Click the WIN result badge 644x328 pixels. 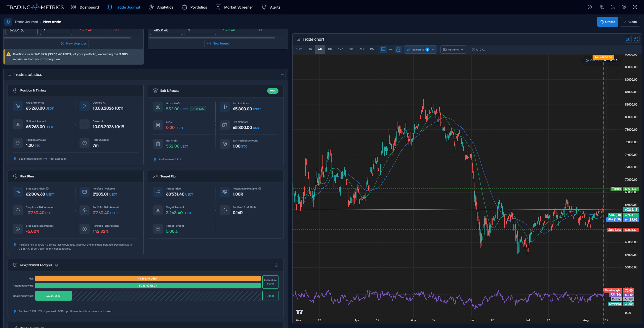tap(273, 91)
